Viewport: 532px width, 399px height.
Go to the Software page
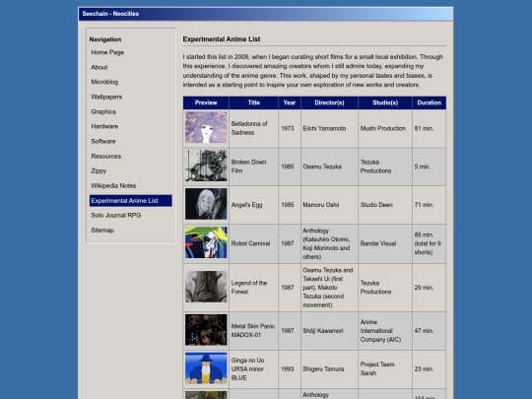(x=103, y=141)
